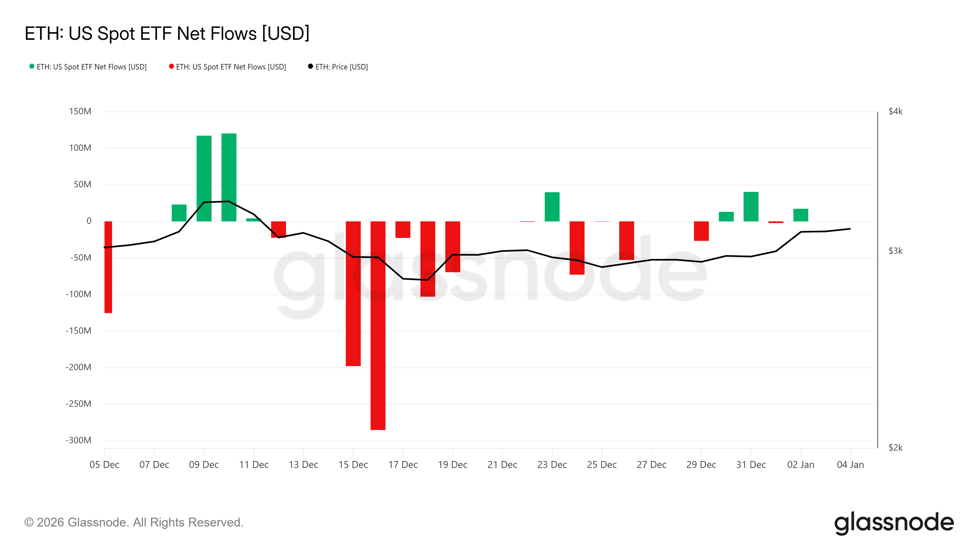Click the glassnode logo in the footer
Screen dimensions: 980x551
point(894,523)
